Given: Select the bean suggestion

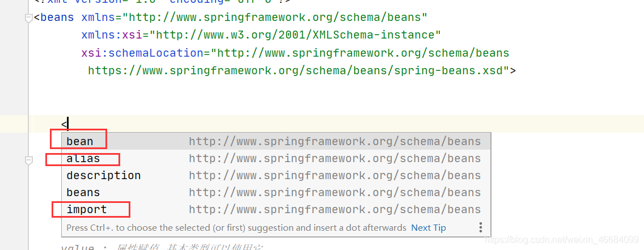Looking at the screenshot, I should coord(79,141).
